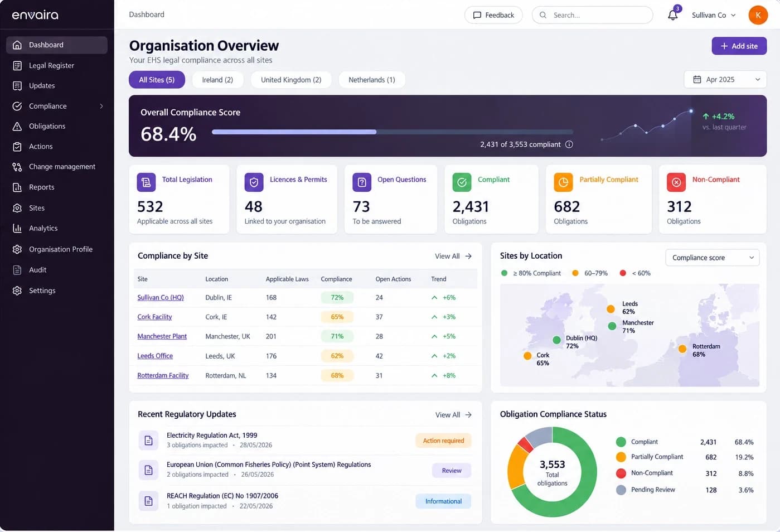The height and width of the screenshot is (532, 780).
Task: Click the Add site button
Action: click(739, 46)
